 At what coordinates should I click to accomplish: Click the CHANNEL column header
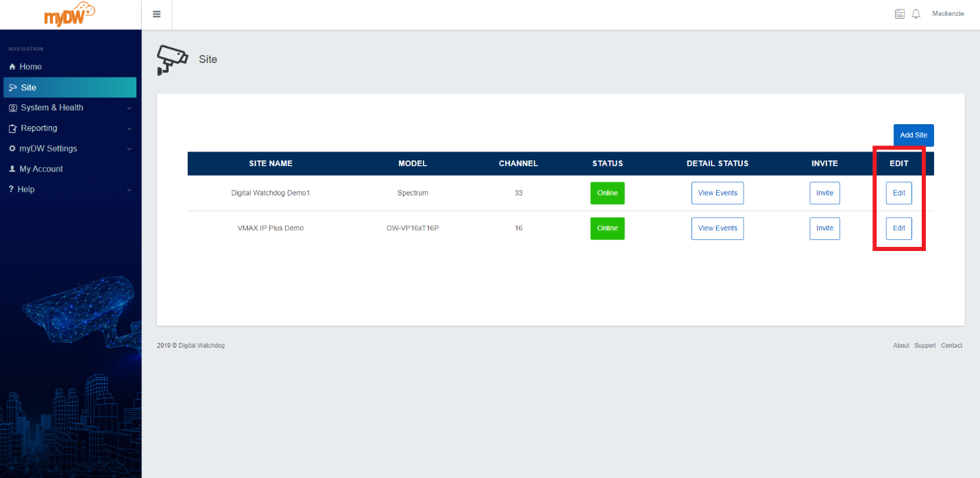click(518, 163)
